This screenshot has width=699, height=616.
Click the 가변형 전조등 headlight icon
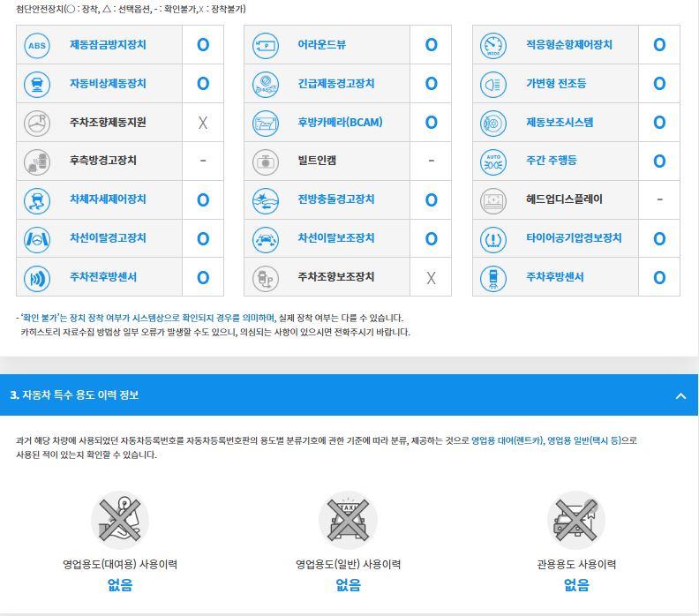coord(493,84)
